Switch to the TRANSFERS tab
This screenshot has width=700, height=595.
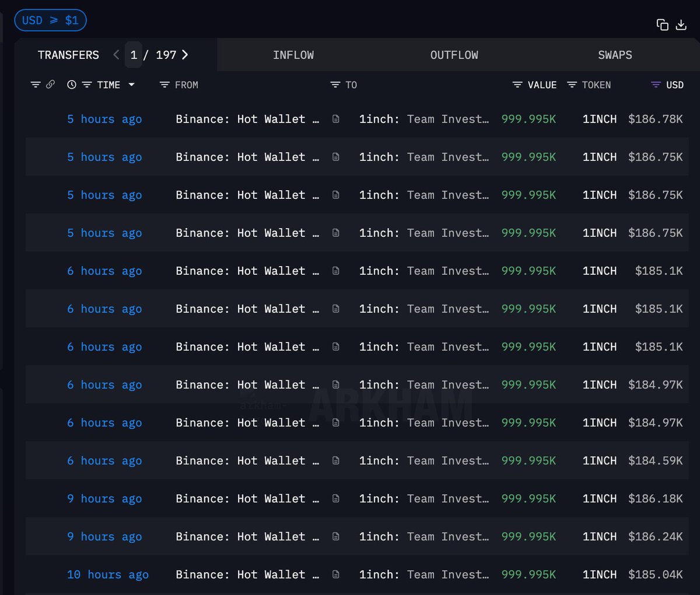tap(68, 55)
